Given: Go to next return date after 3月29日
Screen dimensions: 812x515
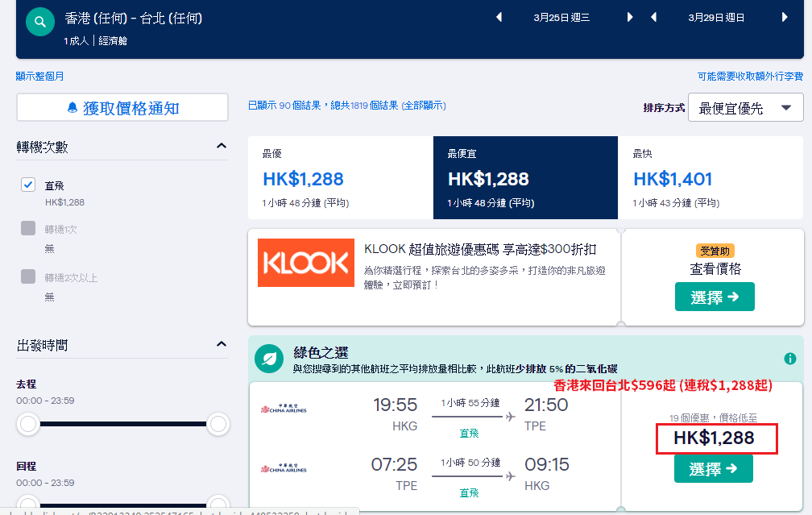Looking at the screenshot, I should (x=785, y=17).
